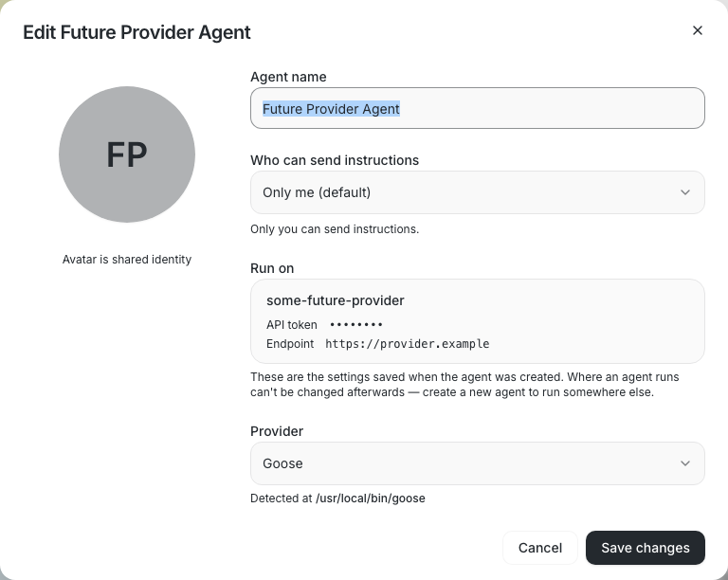Cancel editing the agent
The width and height of the screenshot is (728, 580).
click(x=540, y=548)
